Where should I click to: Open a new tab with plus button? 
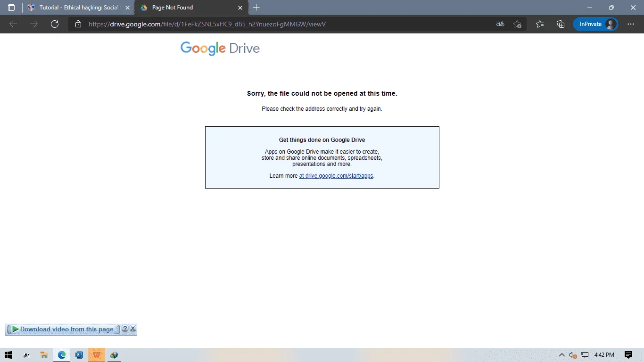coord(256,8)
